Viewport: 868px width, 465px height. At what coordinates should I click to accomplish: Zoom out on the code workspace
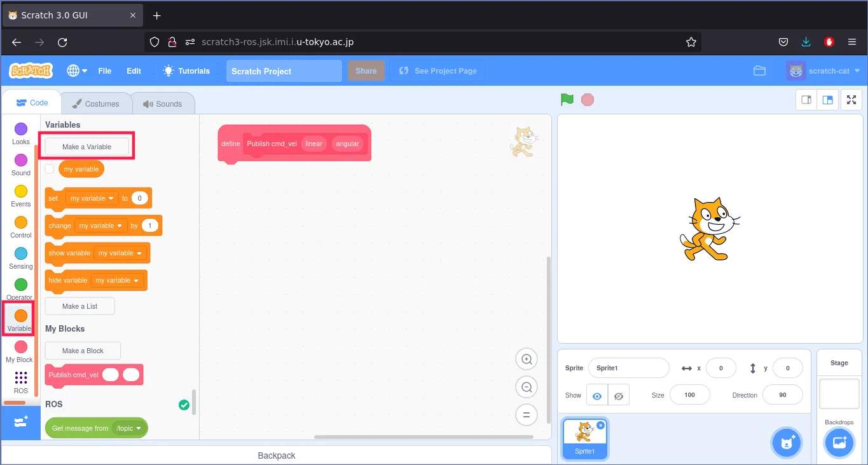[527, 387]
